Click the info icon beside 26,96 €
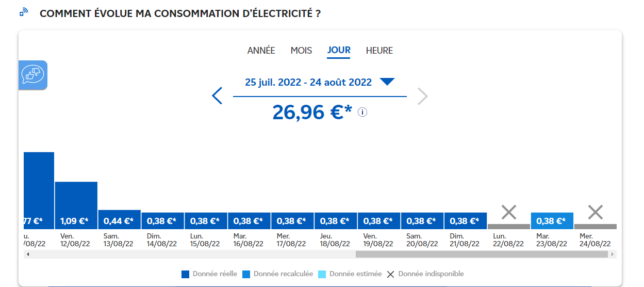The height and width of the screenshot is (287, 644). click(x=362, y=112)
